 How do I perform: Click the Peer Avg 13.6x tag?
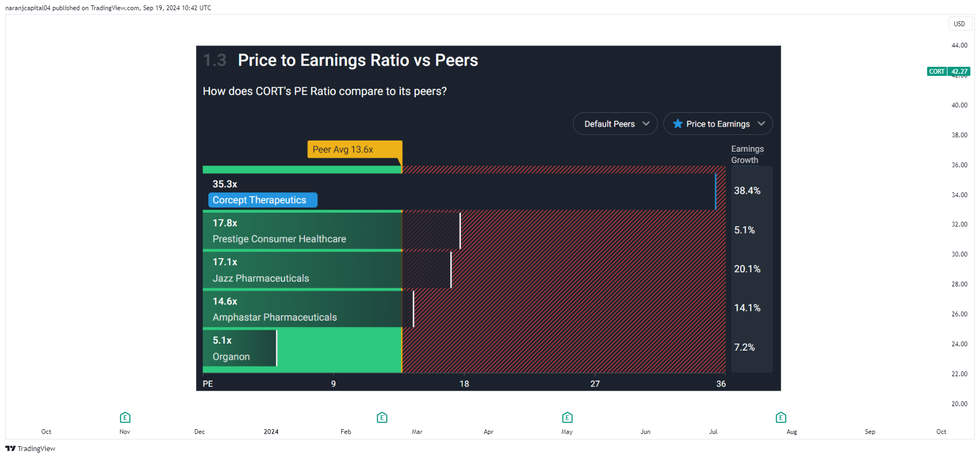point(355,150)
